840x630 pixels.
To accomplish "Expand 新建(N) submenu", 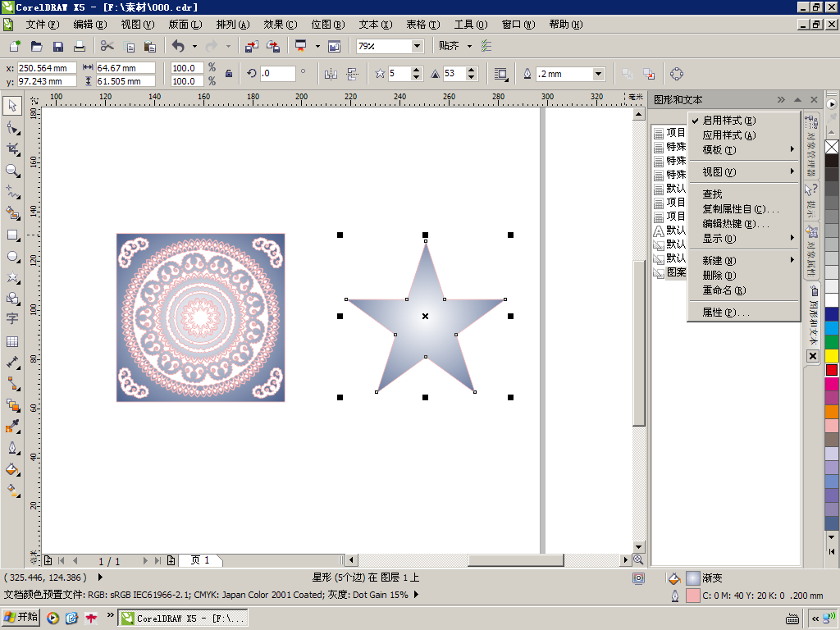I will point(744,260).
